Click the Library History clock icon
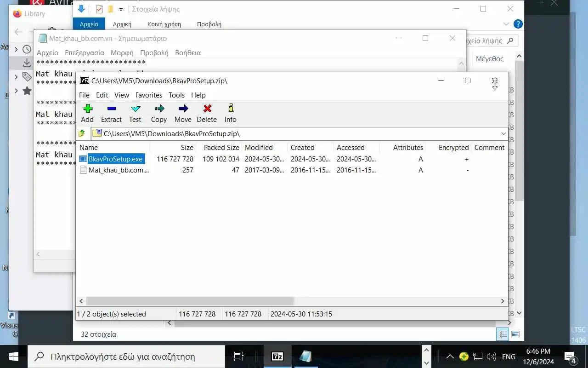This screenshot has height=368, width=588. [27, 49]
